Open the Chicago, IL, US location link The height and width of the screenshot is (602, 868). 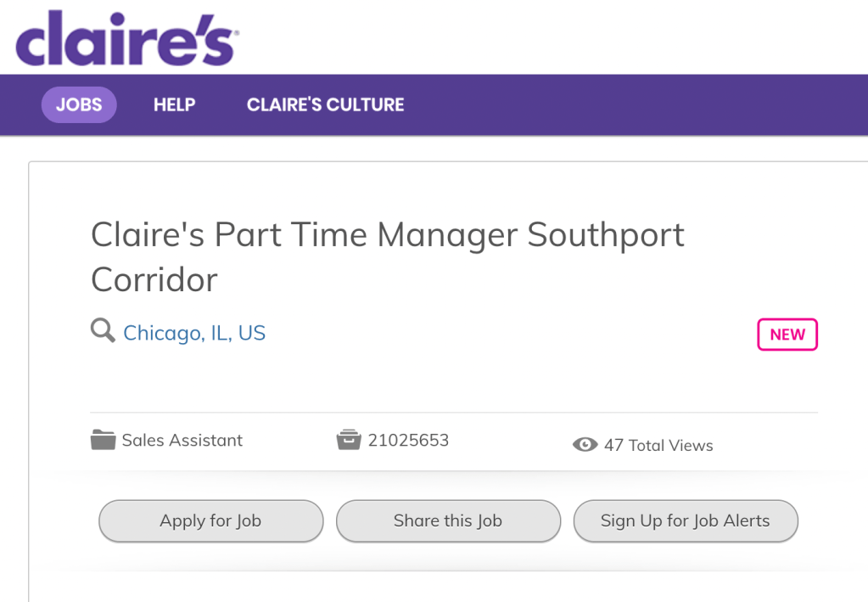click(x=194, y=333)
